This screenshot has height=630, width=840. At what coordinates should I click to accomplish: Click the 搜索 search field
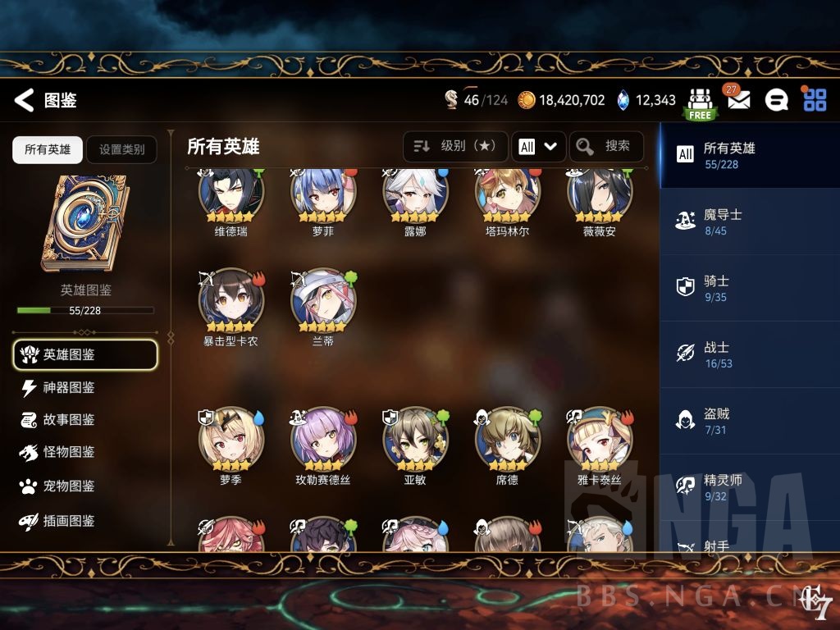(x=606, y=146)
